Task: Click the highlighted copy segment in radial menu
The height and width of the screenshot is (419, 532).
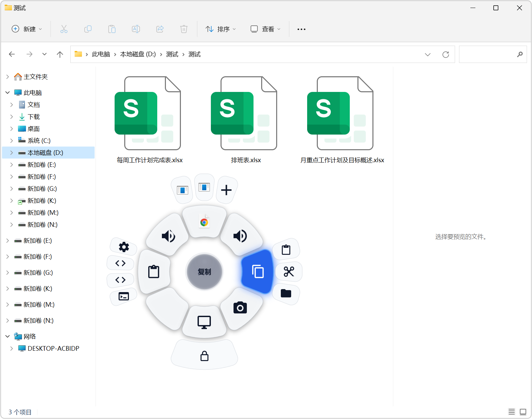Action: tap(258, 272)
